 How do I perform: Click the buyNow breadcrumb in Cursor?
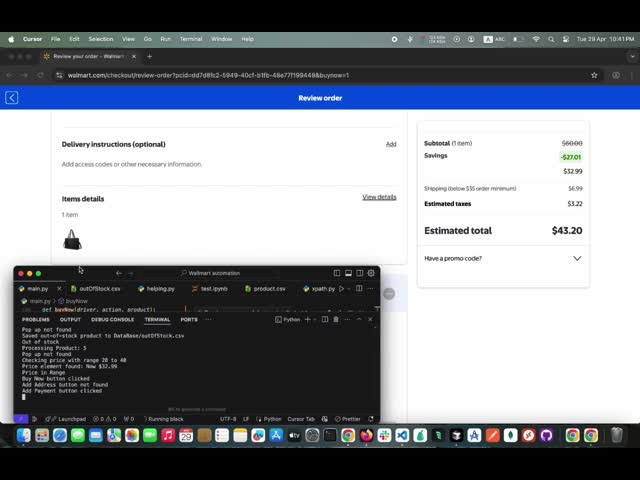(73, 301)
